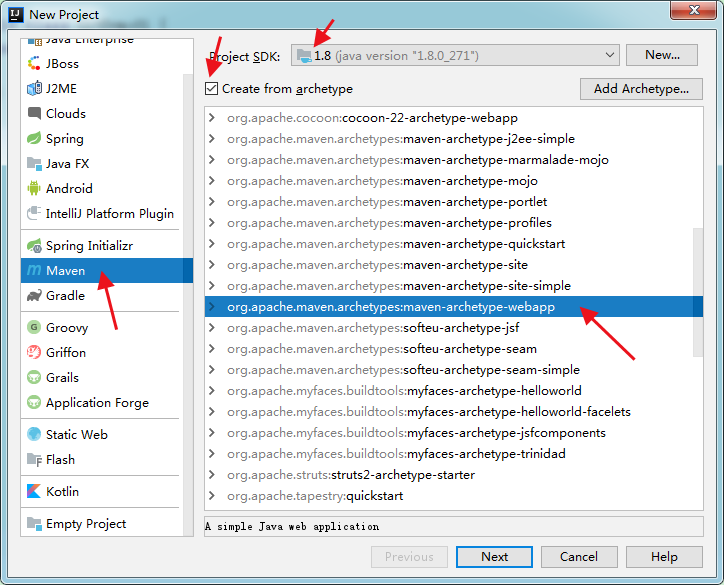Close the New Project dialog
The height and width of the screenshot is (585, 724).
coord(694,10)
